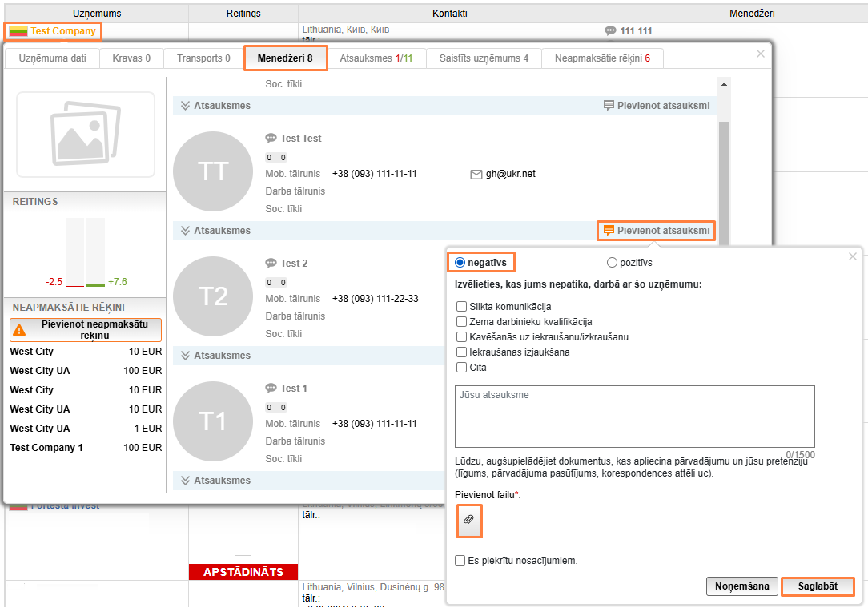Screen dimensions: 868x608
Task: Switch to the Neapmaksātie rēķini tab
Action: [602, 58]
